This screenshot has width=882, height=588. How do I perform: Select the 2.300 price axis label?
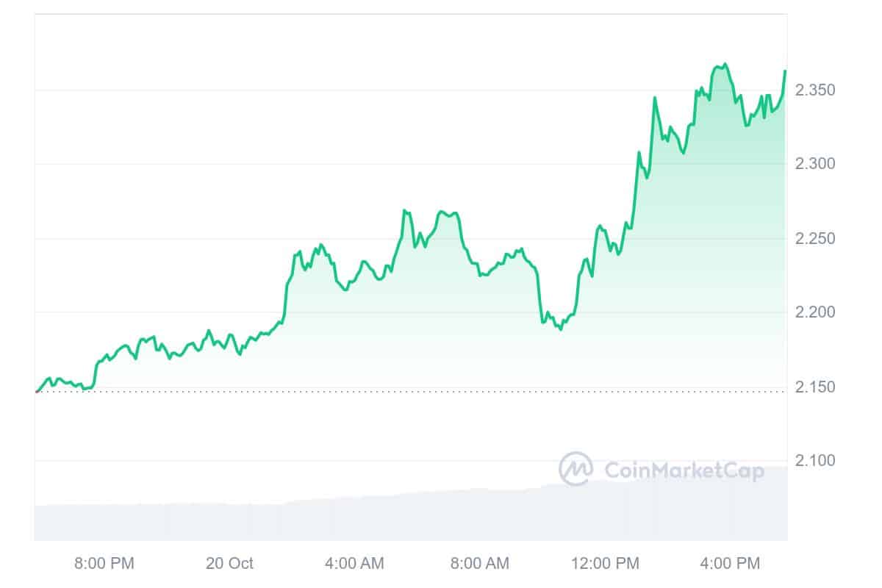[814, 164]
